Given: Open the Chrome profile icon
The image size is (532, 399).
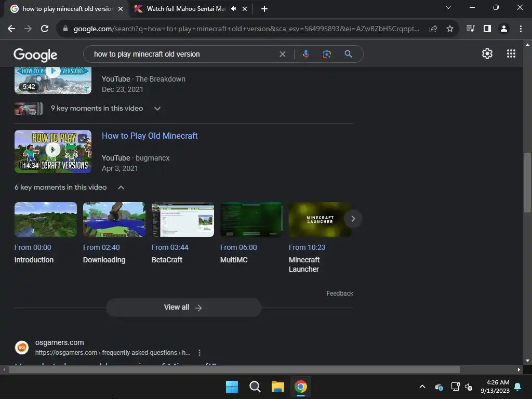Looking at the screenshot, I should [504, 29].
